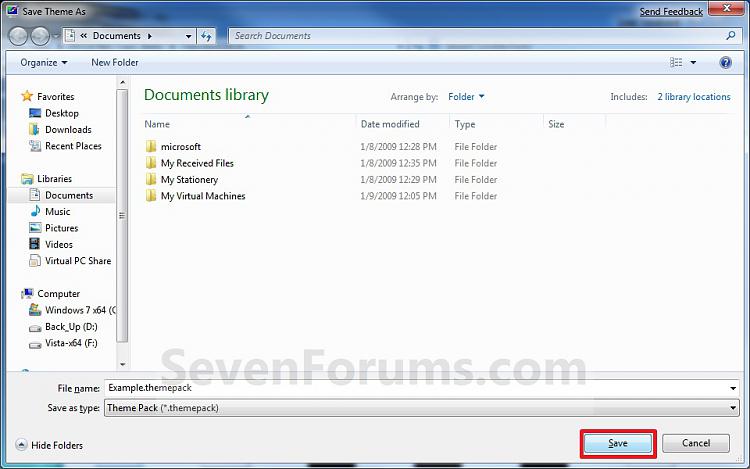Click the Documents breadcrumb in address bar
Viewport: 750px width, 469px height.
pos(117,36)
